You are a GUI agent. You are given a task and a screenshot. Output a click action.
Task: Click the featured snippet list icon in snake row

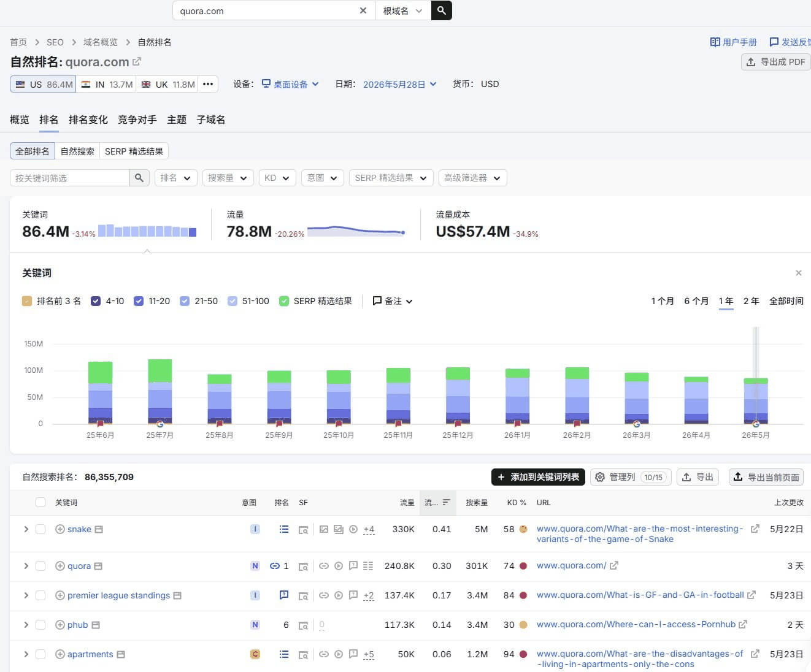[284, 529]
